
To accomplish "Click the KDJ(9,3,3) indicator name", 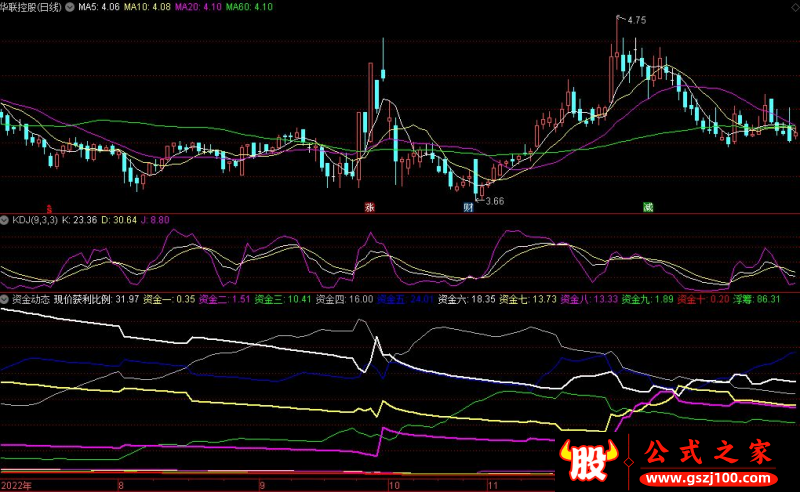I will coord(34,218).
